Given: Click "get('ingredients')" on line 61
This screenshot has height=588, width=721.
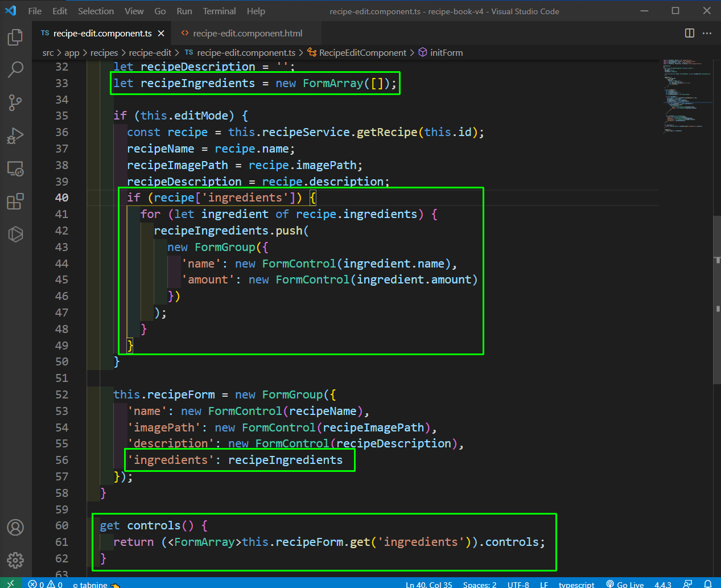Looking at the screenshot, I should pyautogui.click(x=411, y=542).
